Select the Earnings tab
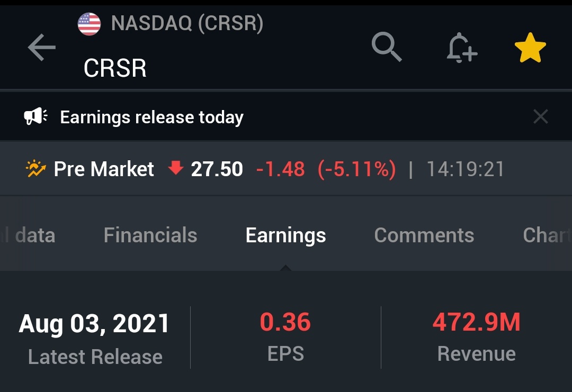The height and width of the screenshot is (392, 572). [285, 235]
